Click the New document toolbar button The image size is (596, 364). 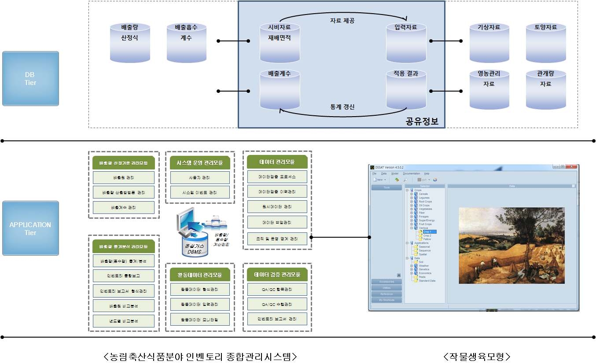(x=378, y=180)
